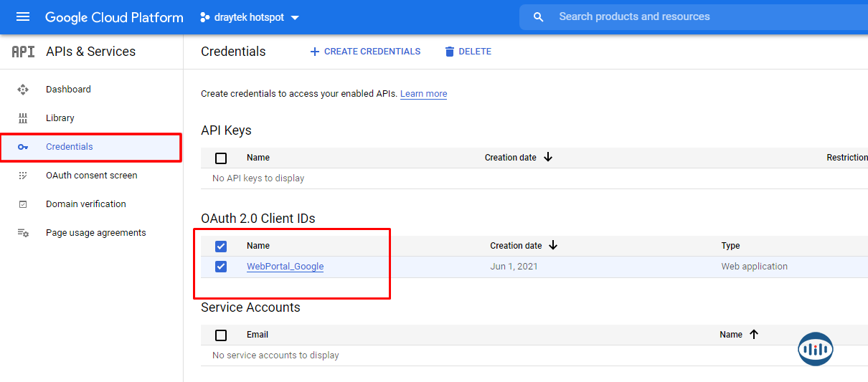
Task: Select Credentials in the left sidebar
Action: (x=70, y=147)
